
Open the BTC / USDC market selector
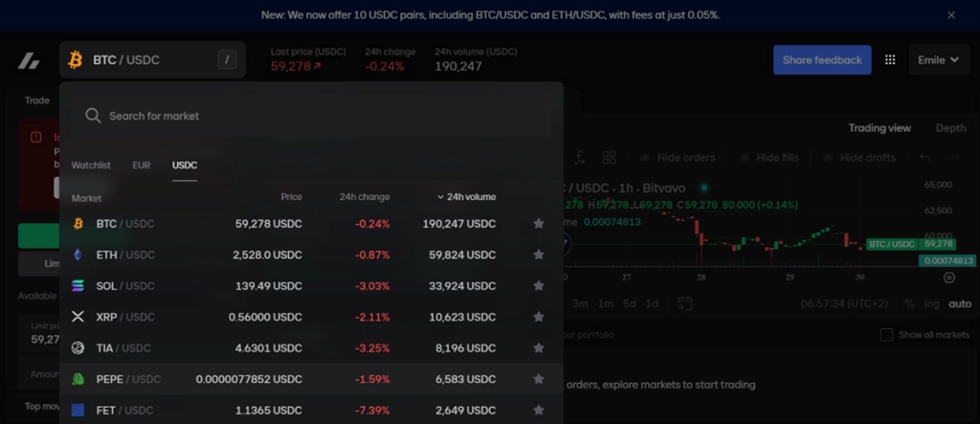coord(152,60)
